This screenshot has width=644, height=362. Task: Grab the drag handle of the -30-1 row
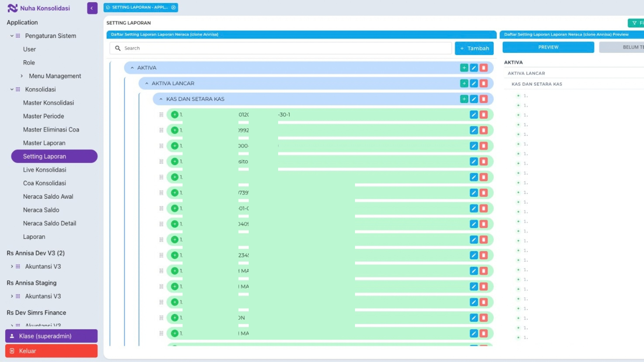tap(161, 115)
